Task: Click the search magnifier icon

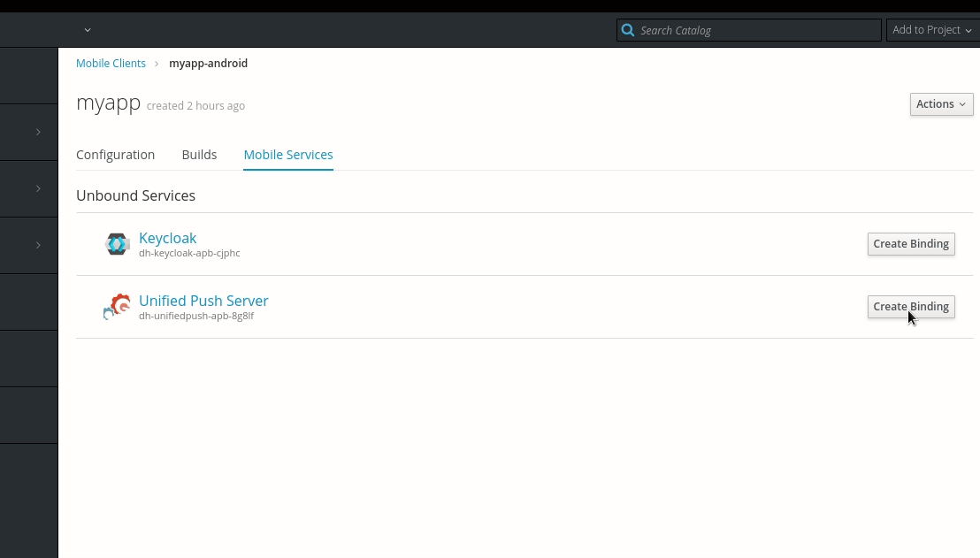Action: (x=628, y=30)
